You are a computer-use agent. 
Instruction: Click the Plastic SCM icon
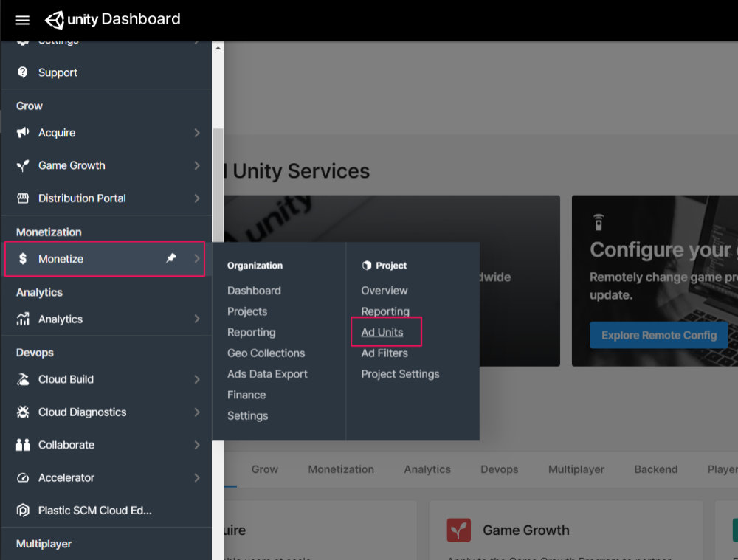23,510
